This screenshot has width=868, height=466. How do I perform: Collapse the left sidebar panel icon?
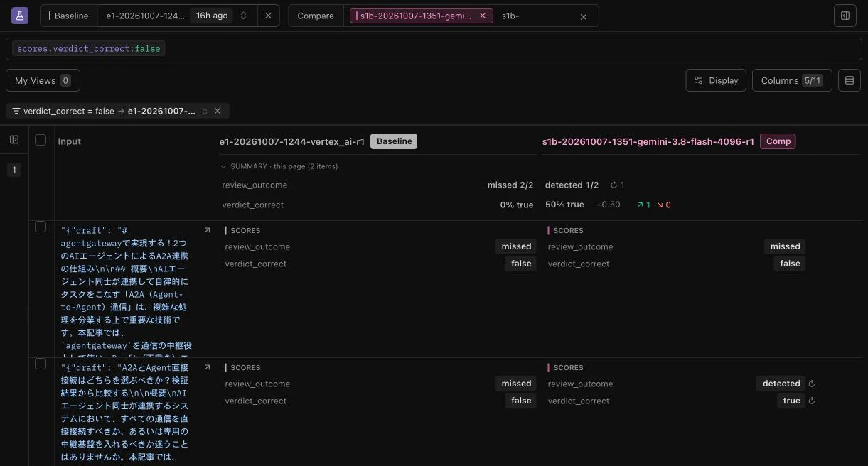point(14,140)
